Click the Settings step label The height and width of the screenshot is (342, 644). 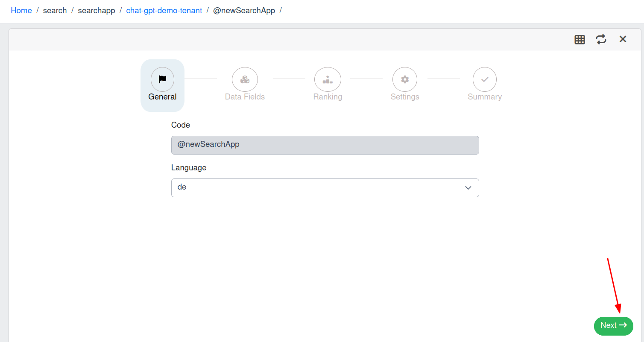coord(405,97)
